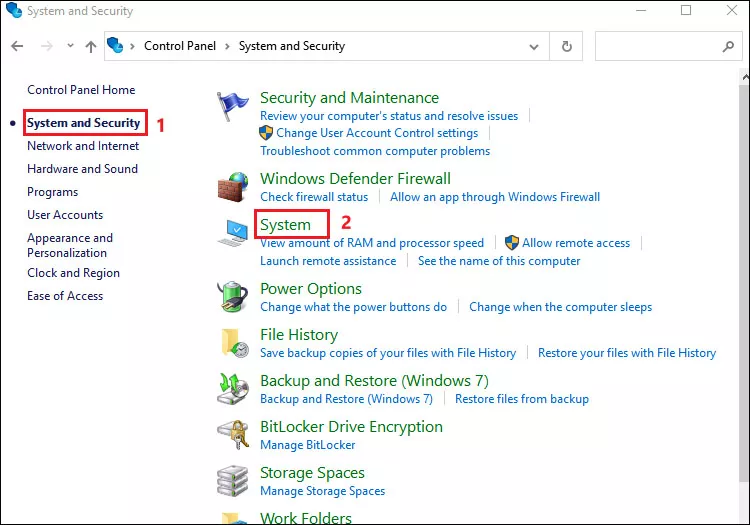Open Backup and Restore (Windows 7) heading
Image resolution: width=750 pixels, height=525 pixels.
click(x=375, y=381)
